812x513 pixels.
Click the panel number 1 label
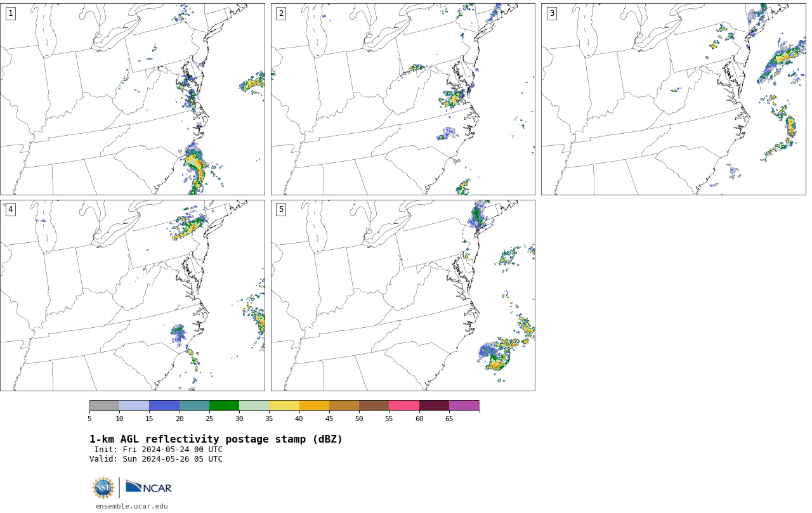(x=10, y=13)
